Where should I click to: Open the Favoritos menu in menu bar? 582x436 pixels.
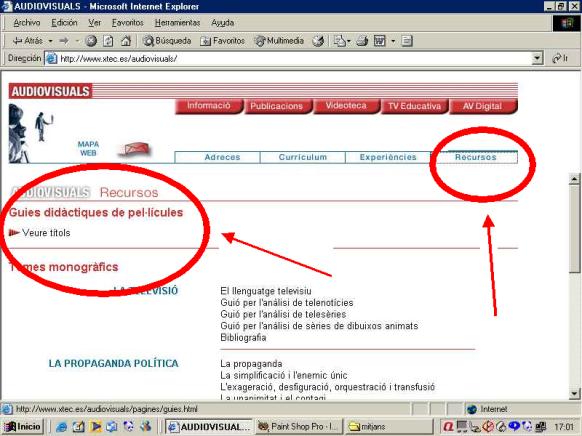127,23
